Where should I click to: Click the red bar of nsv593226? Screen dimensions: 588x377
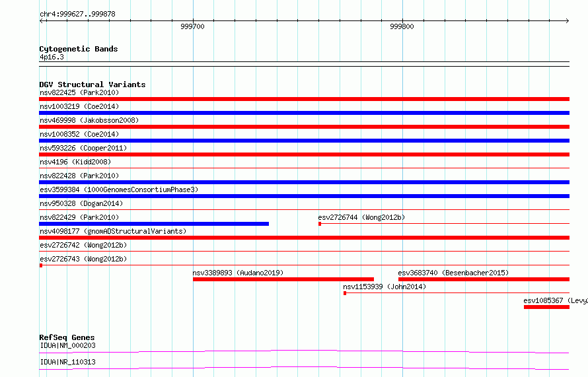(x=304, y=154)
